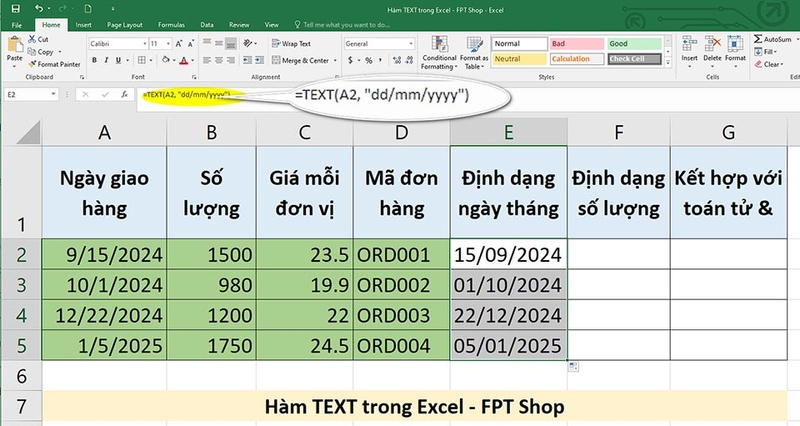800x426 pixels.
Task: Click the Decrease Decimal icon
Action: click(x=409, y=60)
